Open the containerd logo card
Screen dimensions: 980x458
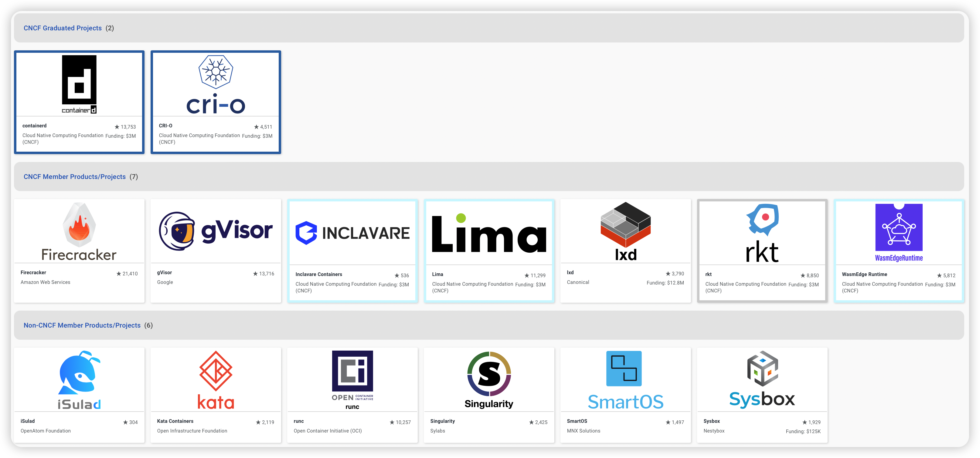click(x=79, y=84)
